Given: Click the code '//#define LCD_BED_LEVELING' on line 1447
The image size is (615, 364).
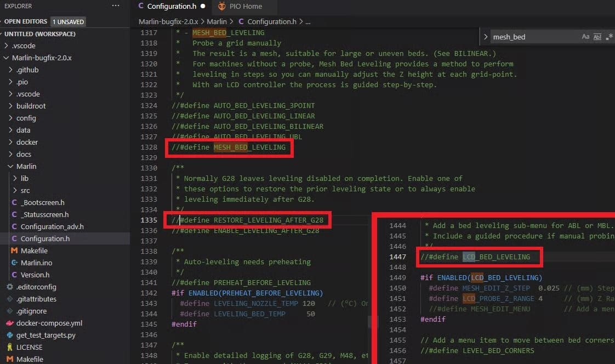Looking at the screenshot, I should [475, 257].
